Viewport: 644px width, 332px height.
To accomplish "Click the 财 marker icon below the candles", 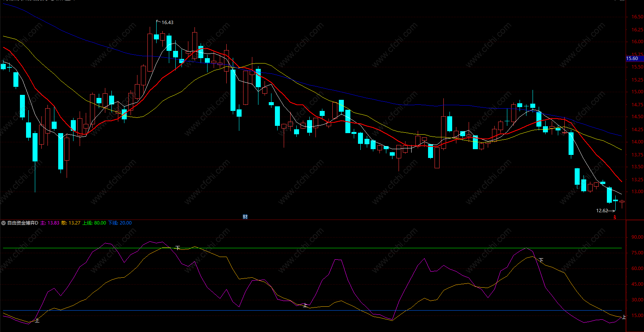I will 245,217.
